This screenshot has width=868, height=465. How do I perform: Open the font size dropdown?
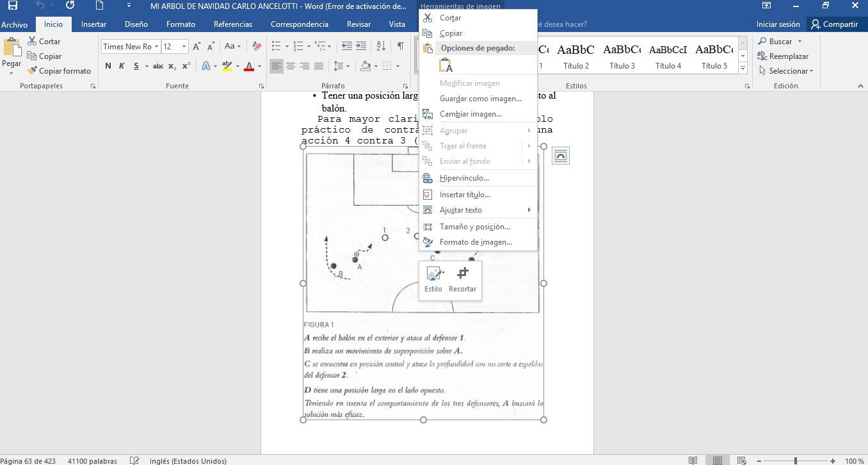point(183,46)
